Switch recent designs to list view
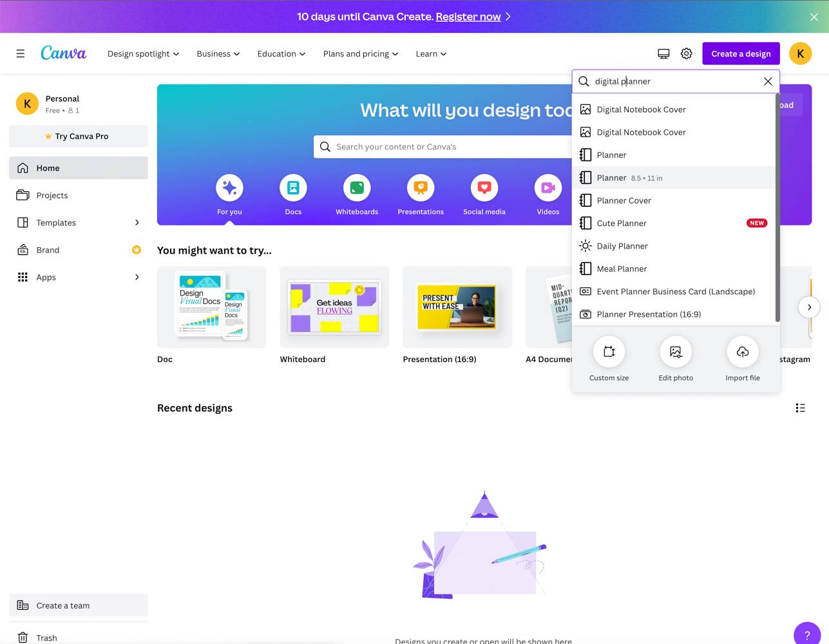The width and height of the screenshot is (829, 644). pos(800,408)
